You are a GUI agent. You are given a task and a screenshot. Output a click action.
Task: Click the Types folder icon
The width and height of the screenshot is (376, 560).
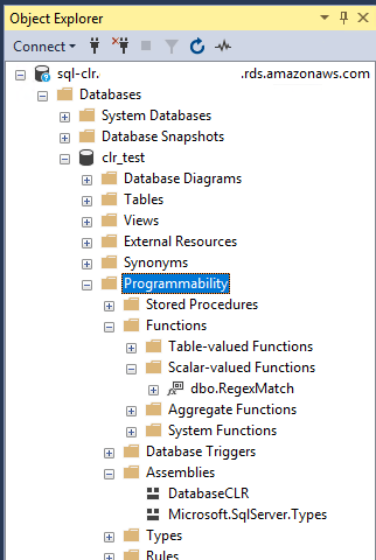pos(131,535)
